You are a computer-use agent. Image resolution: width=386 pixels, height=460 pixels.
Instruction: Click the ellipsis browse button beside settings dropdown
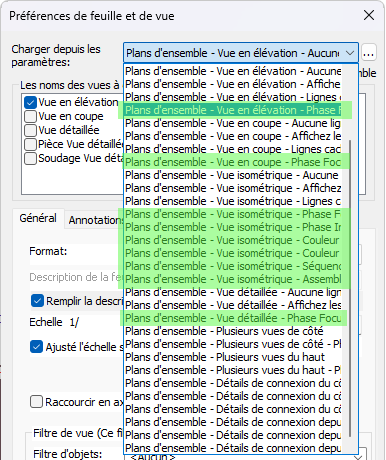coord(369,53)
